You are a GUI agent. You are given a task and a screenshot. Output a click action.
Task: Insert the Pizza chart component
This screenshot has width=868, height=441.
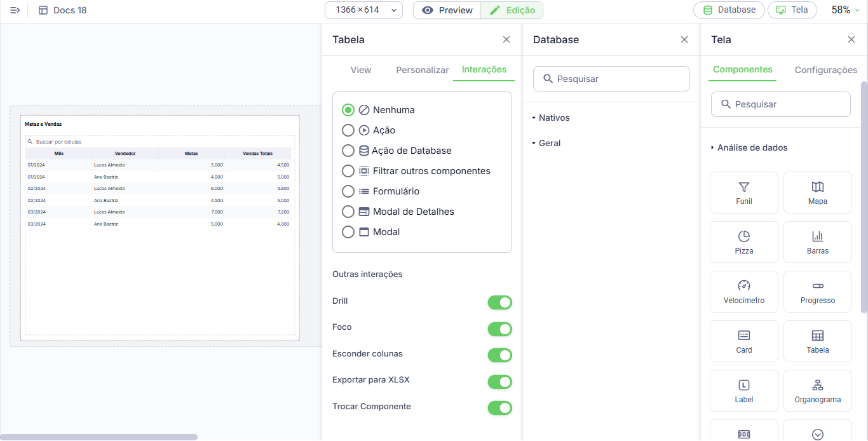point(743,242)
